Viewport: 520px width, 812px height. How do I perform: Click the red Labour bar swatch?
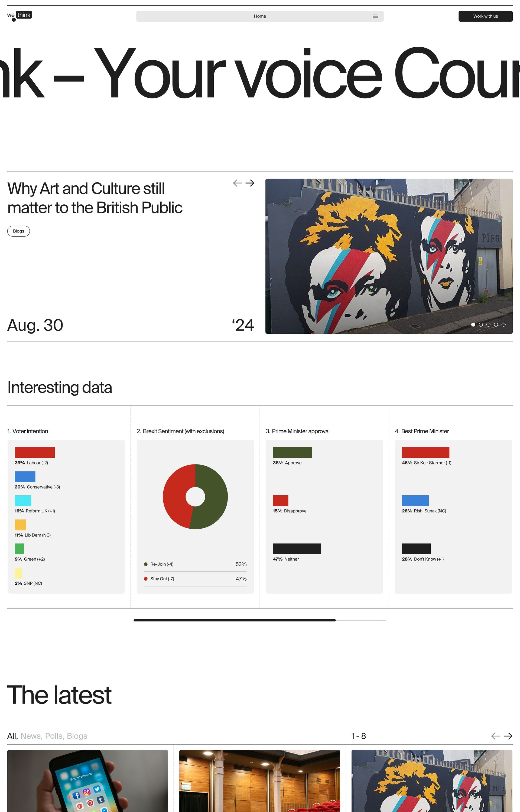(x=35, y=452)
